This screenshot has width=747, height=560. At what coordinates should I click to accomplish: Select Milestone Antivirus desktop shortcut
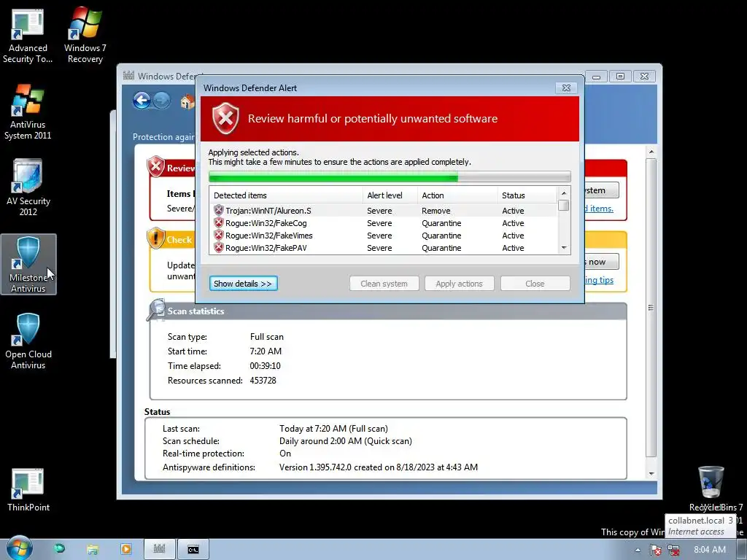pyautogui.click(x=28, y=264)
